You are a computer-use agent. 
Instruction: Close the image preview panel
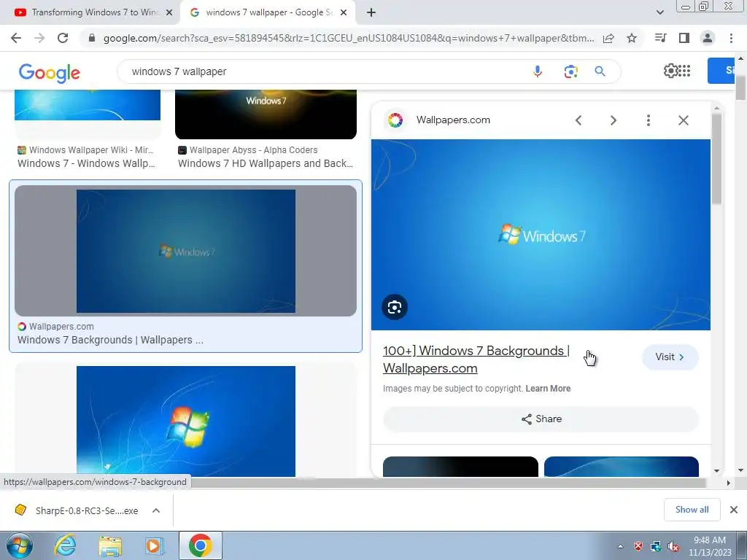(683, 120)
